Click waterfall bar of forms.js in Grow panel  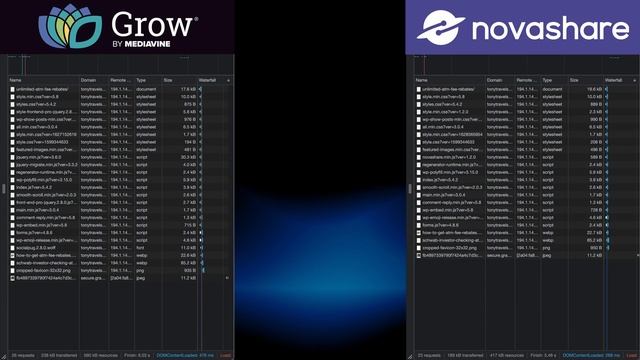[x=201, y=233]
